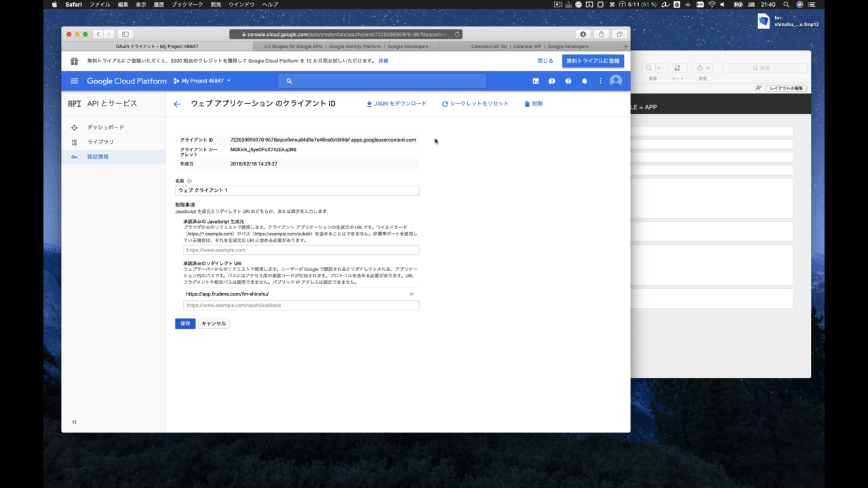Add a new Safari tab

625,47
